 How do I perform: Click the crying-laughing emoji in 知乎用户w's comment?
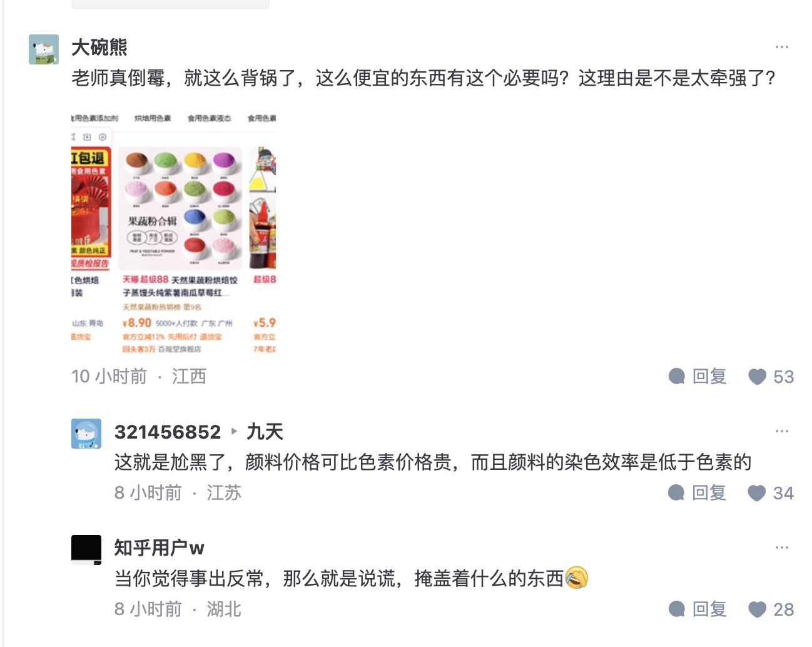coord(576,578)
